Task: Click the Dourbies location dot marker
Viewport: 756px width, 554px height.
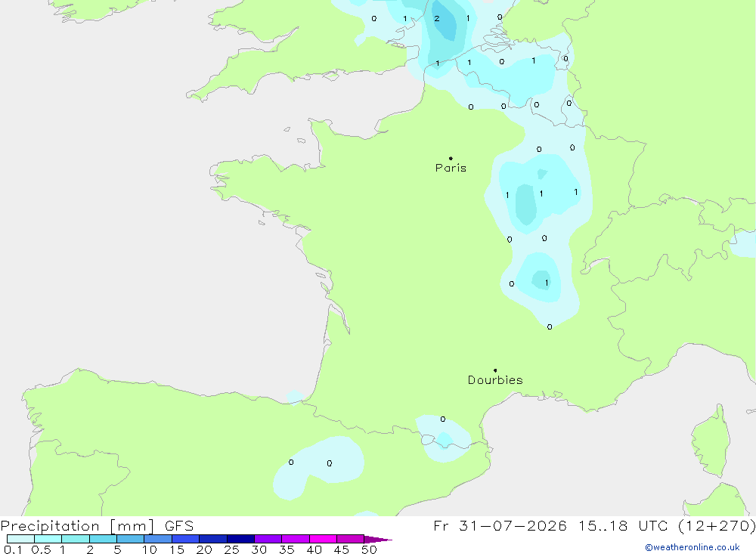Action: 495,370
